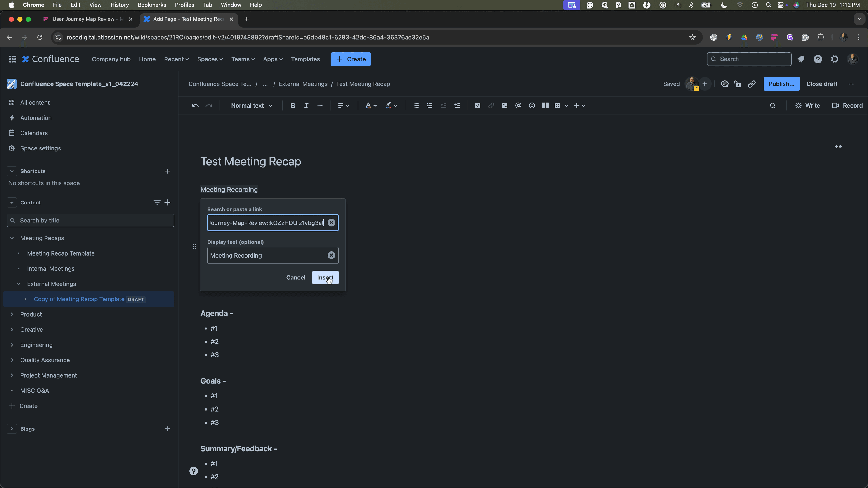This screenshot has width=868, height=488.
Task: Open the Spaces navigation menu
Action: click(210, 59)
